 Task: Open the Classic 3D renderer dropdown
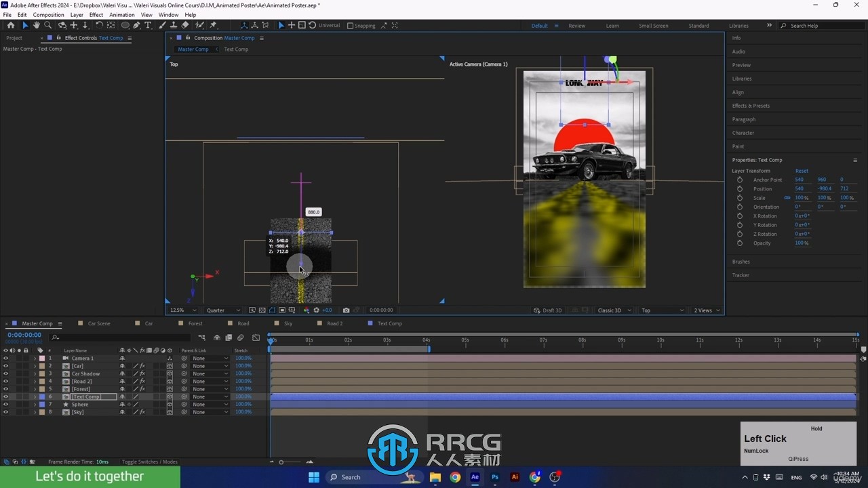[614, 310]
